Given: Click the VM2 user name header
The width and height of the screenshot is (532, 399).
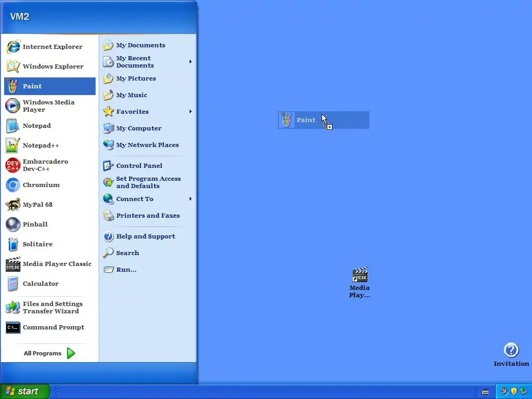Looking at the screenshot, I should click(20, 17).
